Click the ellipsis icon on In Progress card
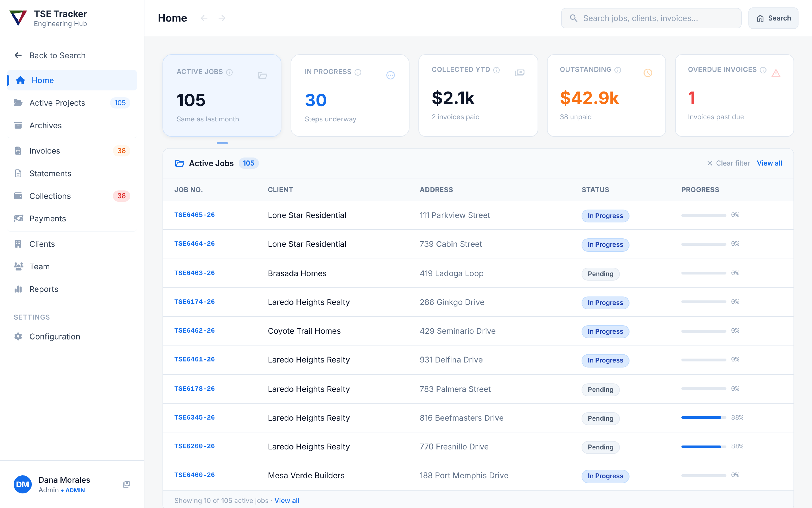Viewport: 812px width, 508px height. 391,75
